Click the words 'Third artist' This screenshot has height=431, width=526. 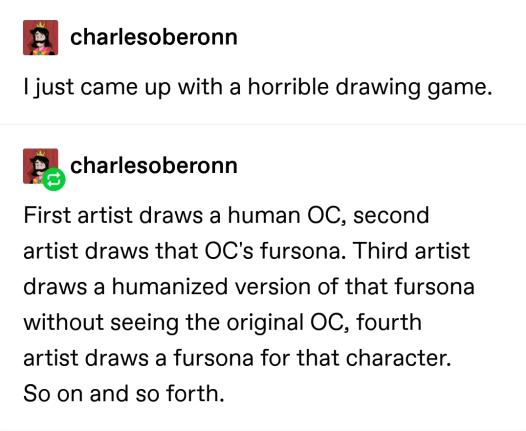[411, 251]
